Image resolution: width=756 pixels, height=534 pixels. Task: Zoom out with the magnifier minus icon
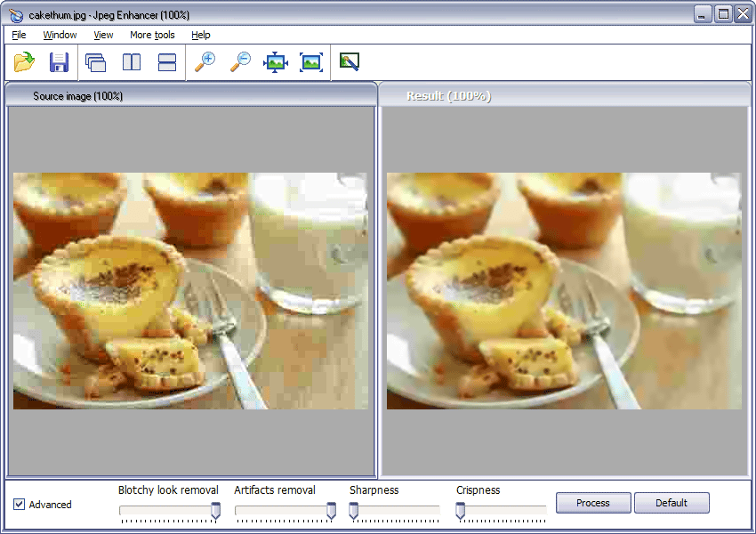click(240, 62)
